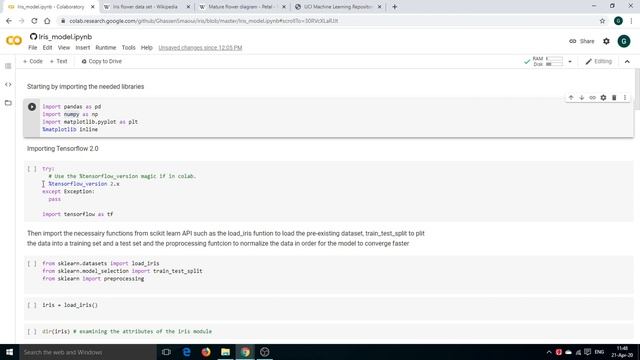
Task: Open the Runtime menu
Action: [x=106, y=48]
